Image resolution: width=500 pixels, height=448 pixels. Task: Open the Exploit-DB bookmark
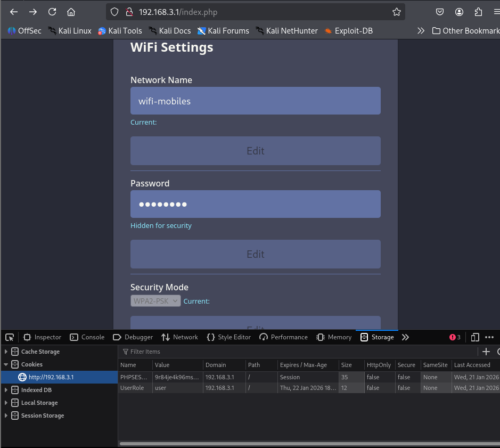coord(348,31)
